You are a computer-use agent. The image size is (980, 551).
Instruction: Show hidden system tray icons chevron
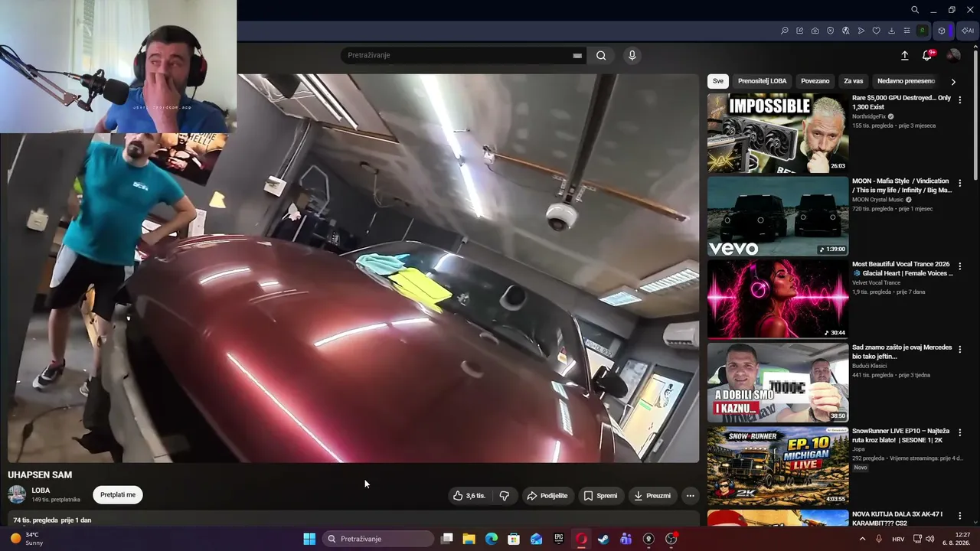tap(862, 539)
